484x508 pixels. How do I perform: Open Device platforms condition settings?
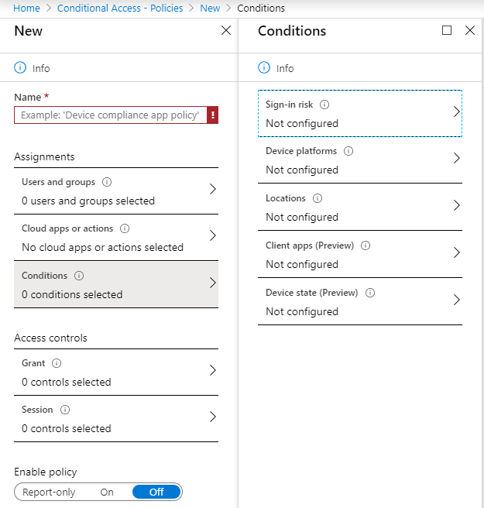(360, 160)
